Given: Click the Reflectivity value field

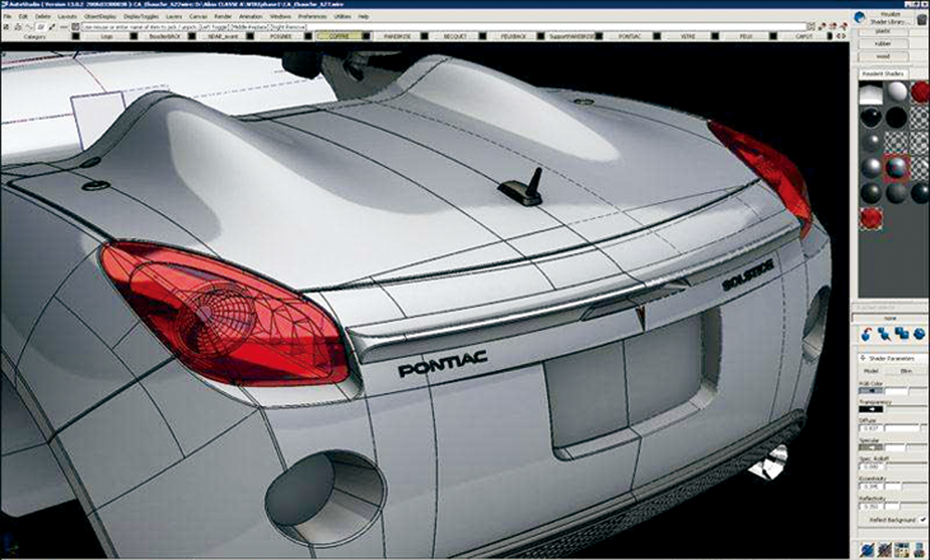Looking at the screenshot, I should (x=872, y=506).
